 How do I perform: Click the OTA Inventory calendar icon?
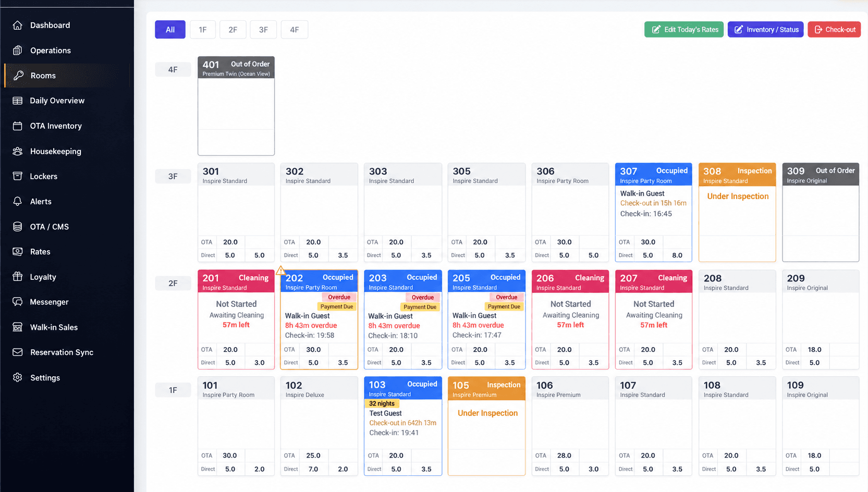18,126
